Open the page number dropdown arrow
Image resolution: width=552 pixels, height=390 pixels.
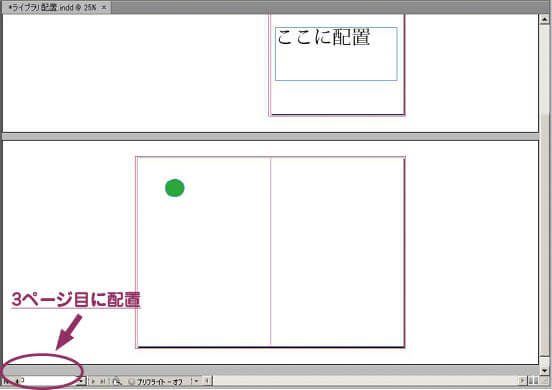(x=81, y=381)
